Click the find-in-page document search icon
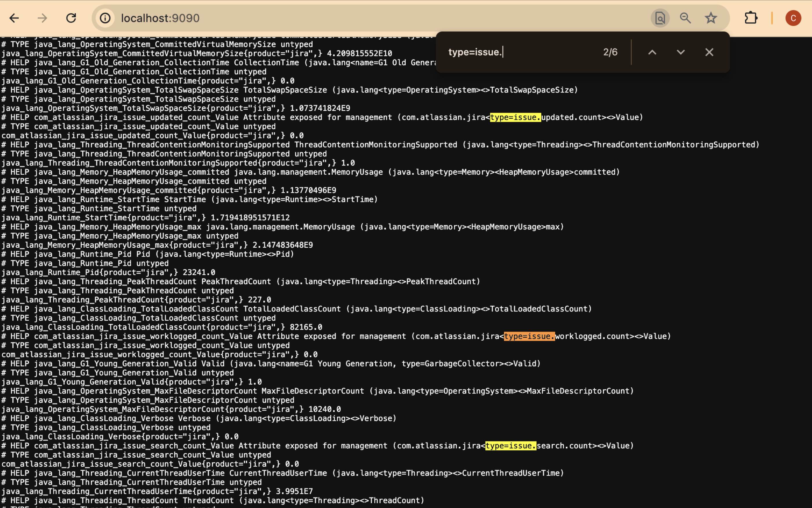The image size is (812, 508). click(x=660, y=18)
